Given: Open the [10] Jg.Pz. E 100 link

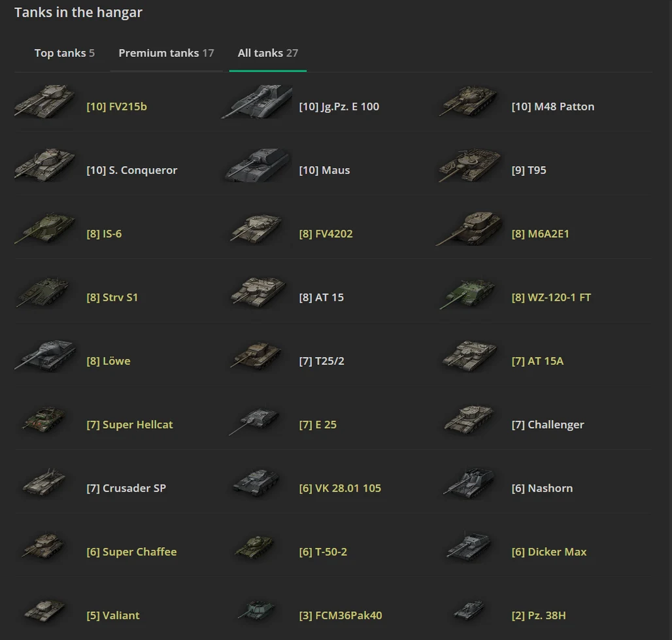Looking at the screenshot, I should point(339,107).
